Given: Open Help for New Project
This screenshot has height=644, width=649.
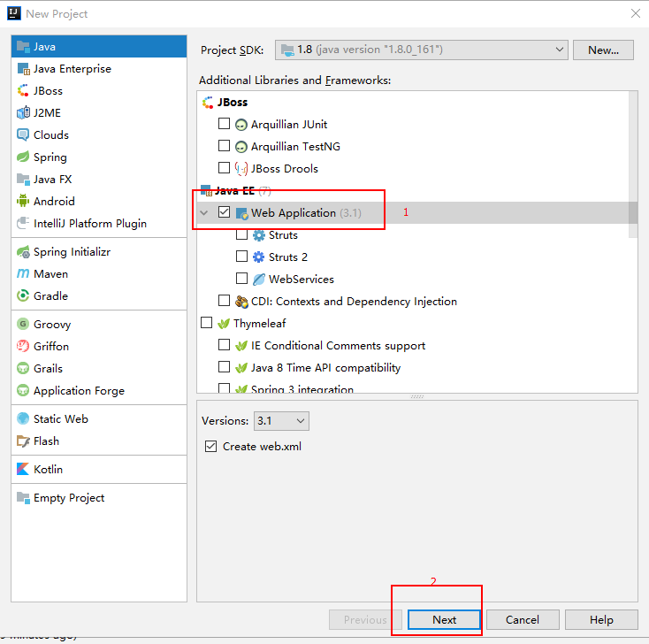Looking at the screenshot, I should coord(601,619).
